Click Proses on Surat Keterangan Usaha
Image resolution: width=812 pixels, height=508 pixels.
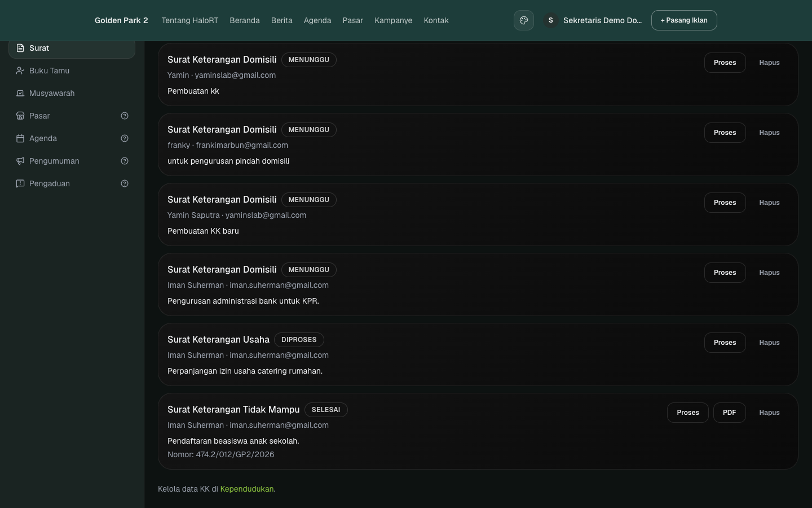pyautogui.click(x=725, y=343)
